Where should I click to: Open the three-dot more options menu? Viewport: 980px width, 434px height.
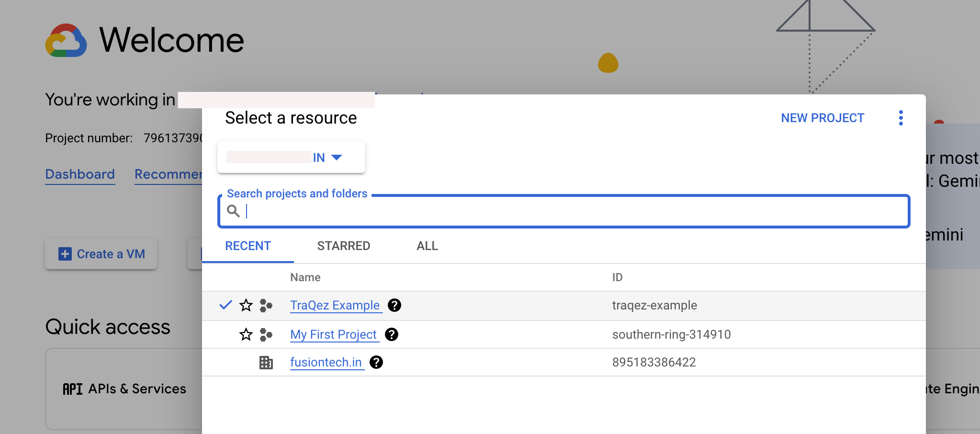point(901,118)
